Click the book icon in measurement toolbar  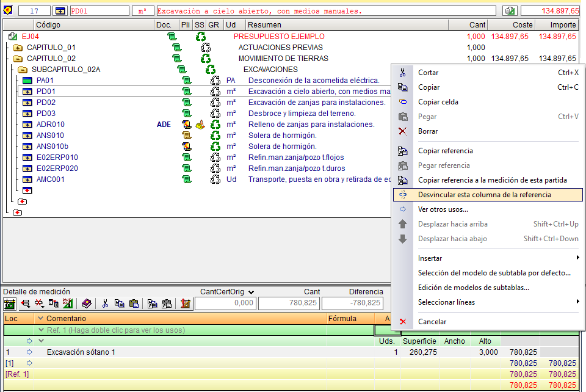click(87, 303)
